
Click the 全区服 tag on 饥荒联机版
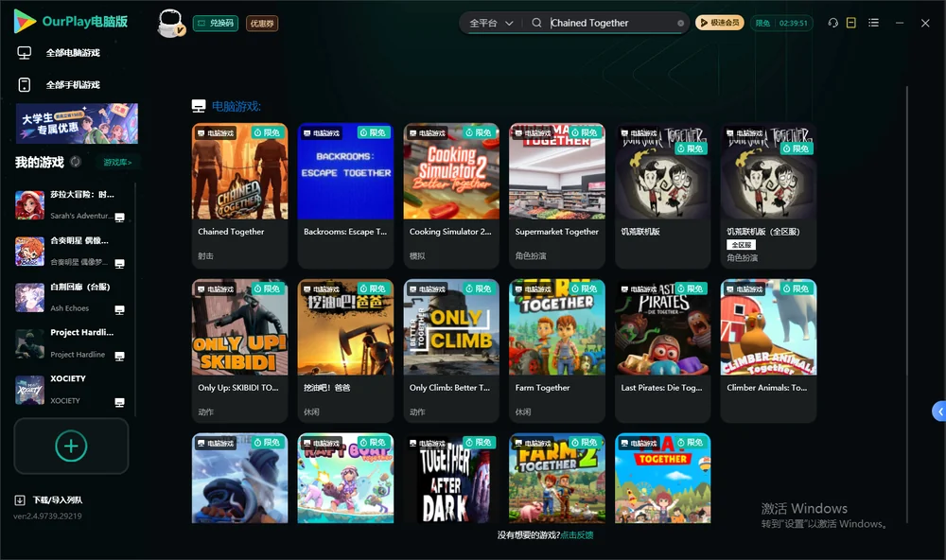click(x=741, y=244)
